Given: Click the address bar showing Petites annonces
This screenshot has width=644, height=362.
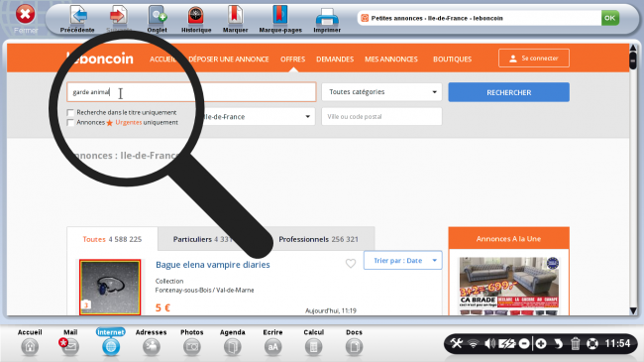Looking at the screenshot, I should tap(480, 18).
